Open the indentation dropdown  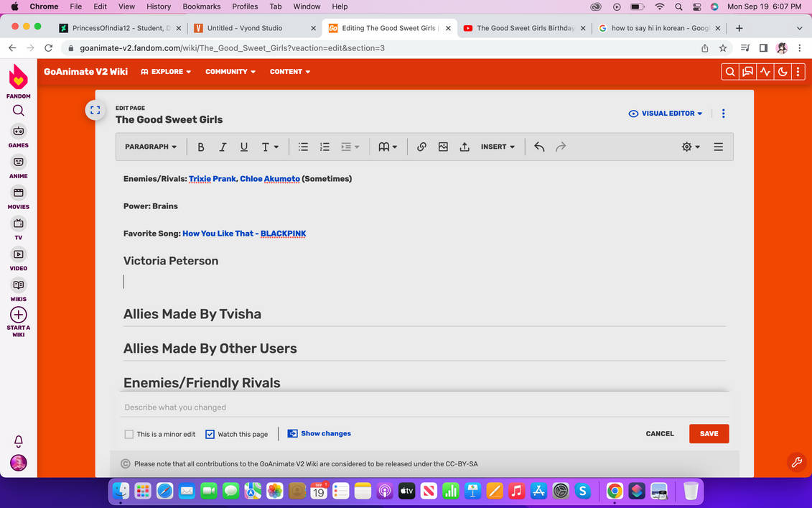350,147
